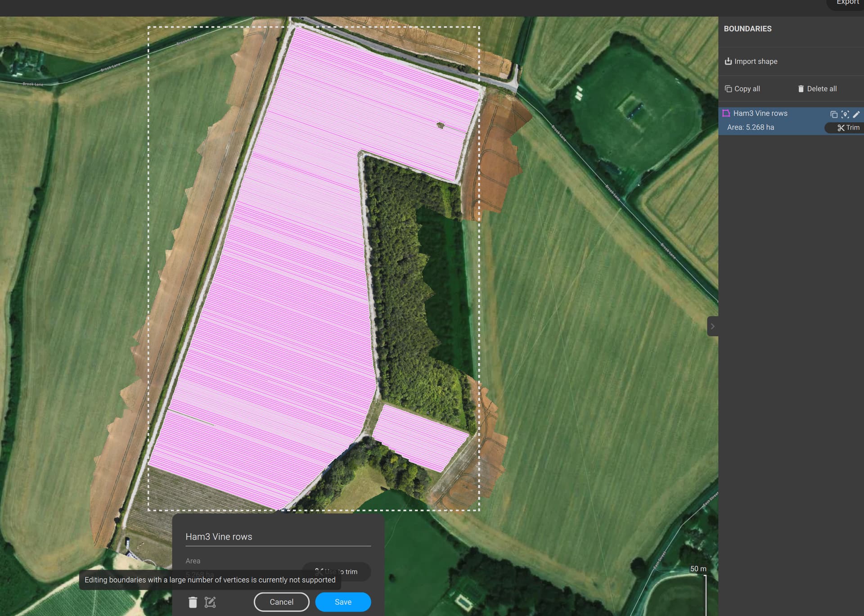Click trash icon in boundary edit dialog

coord(193,602)
